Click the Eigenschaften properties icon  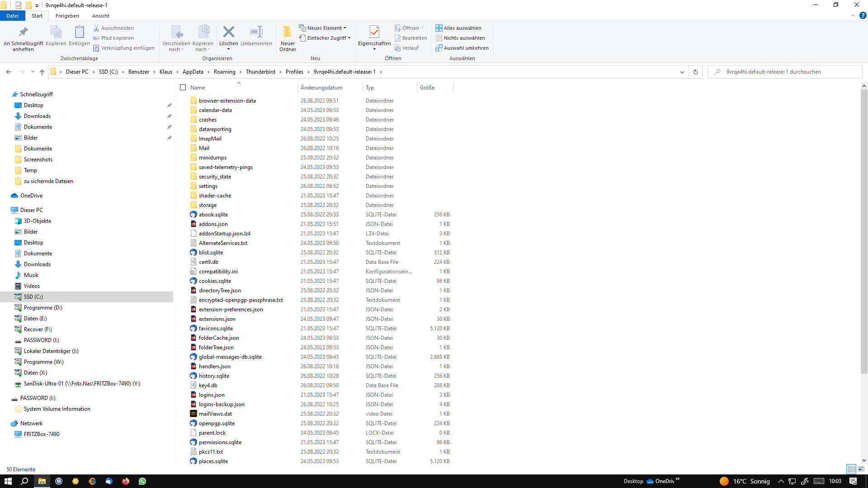click(x=374, y=33)
